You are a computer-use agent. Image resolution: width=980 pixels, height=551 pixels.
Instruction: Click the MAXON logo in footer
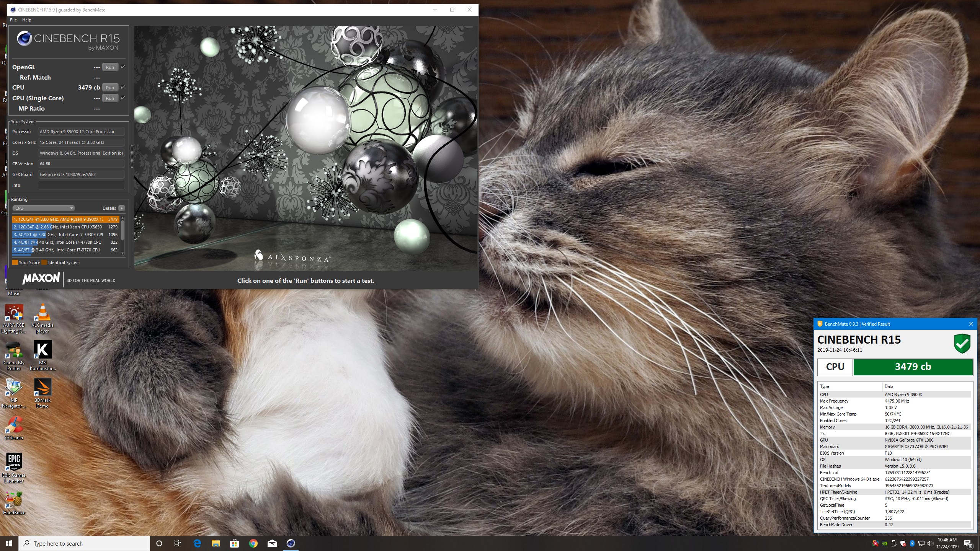tap(41, 279)
